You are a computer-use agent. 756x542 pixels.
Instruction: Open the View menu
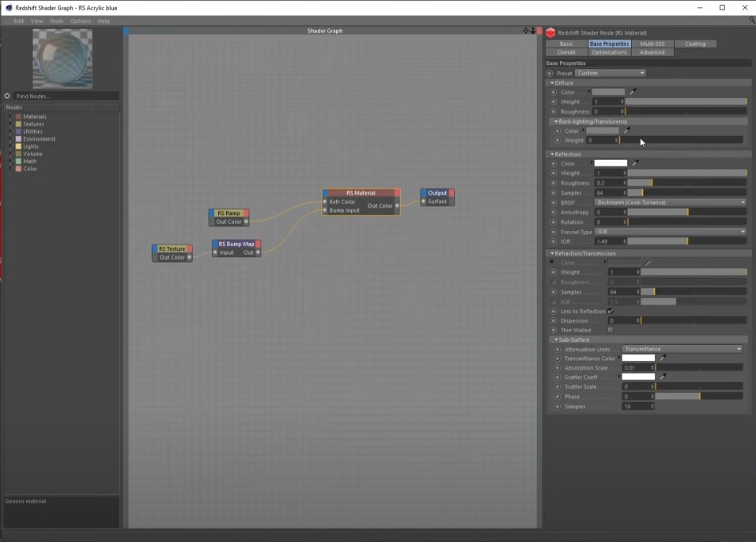[x=36, y=21]
